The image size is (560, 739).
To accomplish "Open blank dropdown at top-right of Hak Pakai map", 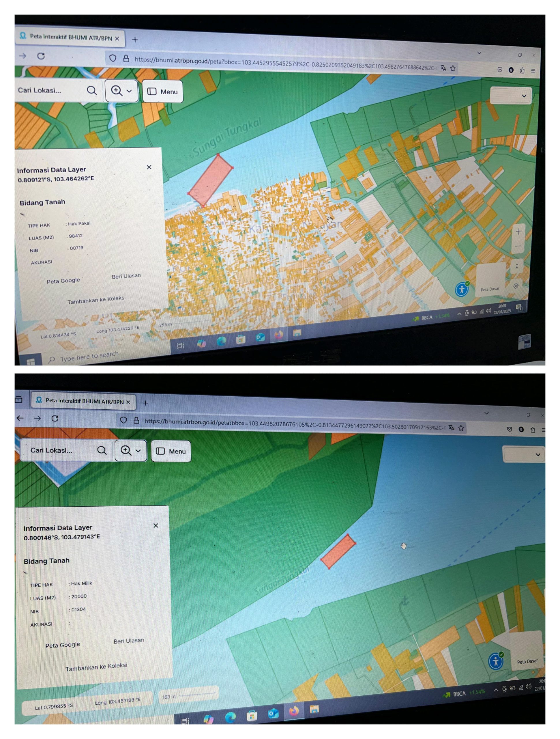I will [x=510, y=96].
